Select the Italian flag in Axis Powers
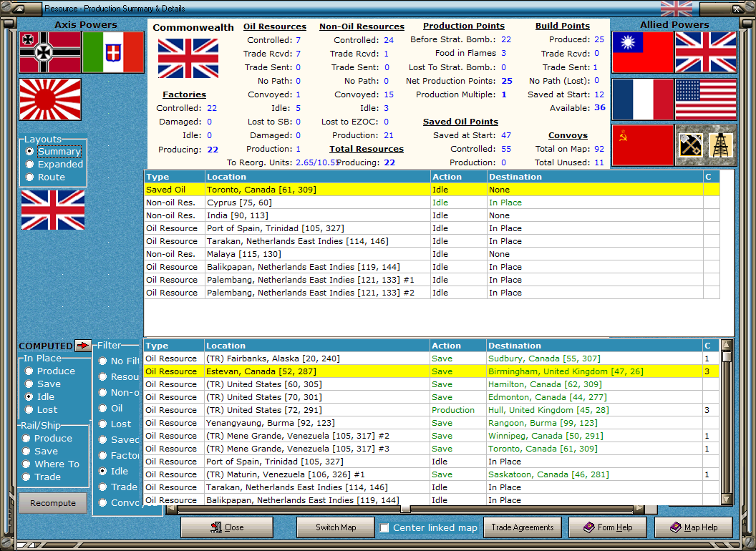This screenshot has width=756, height=551. (x=113, y=52)
